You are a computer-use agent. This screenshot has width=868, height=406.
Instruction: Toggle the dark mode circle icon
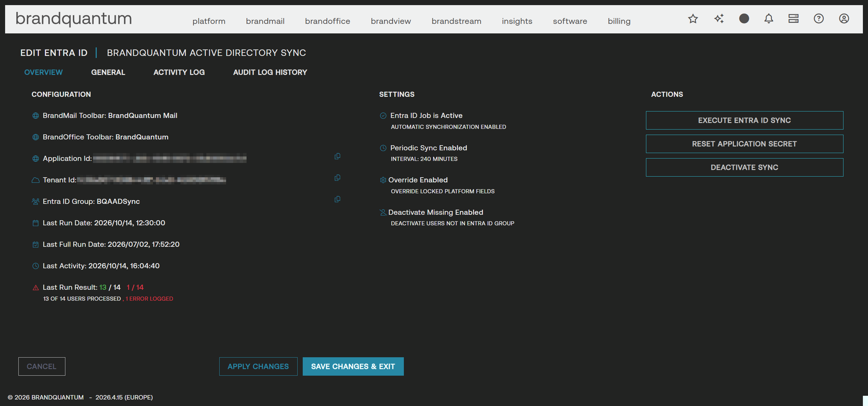point(744,19)
